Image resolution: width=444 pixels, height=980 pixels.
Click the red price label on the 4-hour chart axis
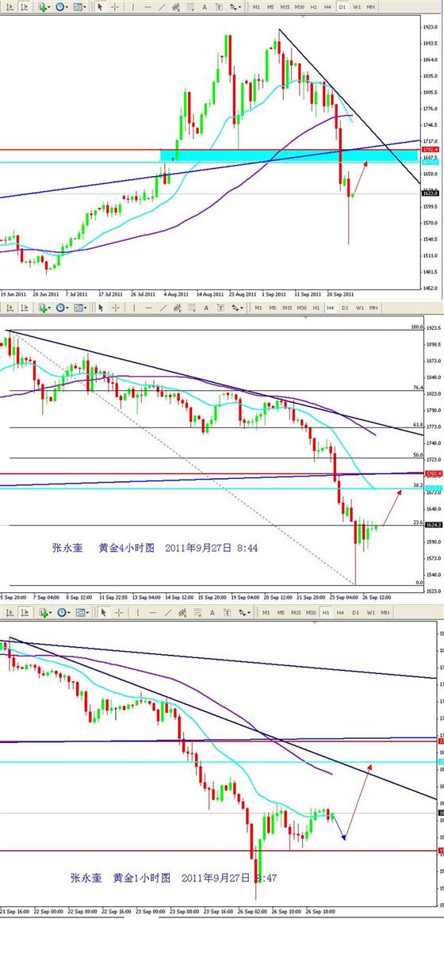point(433,474)
